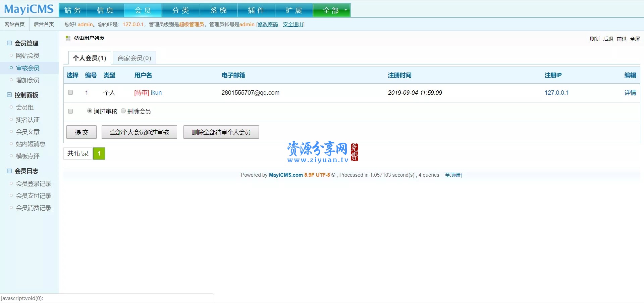
Task: Open 模板点评 in the sidebar
Action: coord(28,156)
